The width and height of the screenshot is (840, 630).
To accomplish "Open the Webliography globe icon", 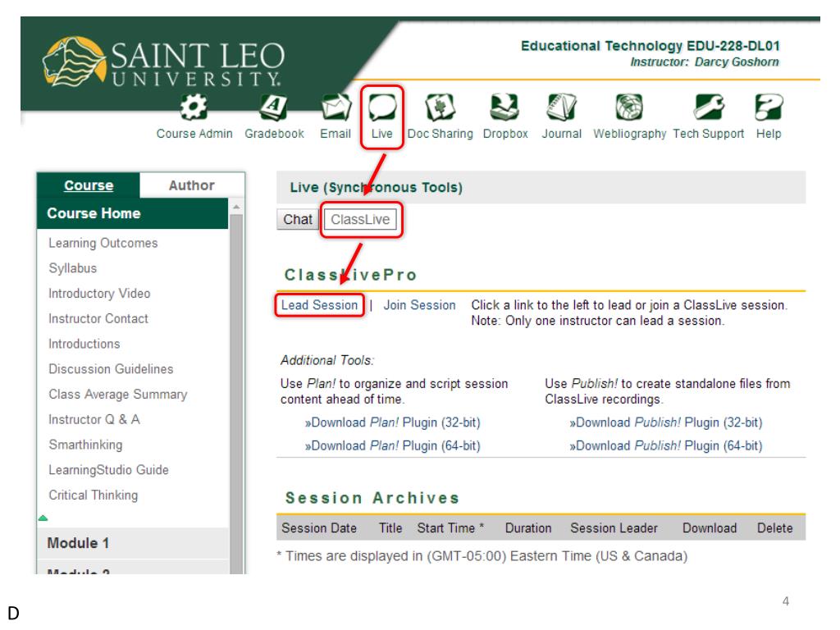I will tap(629, 107).
